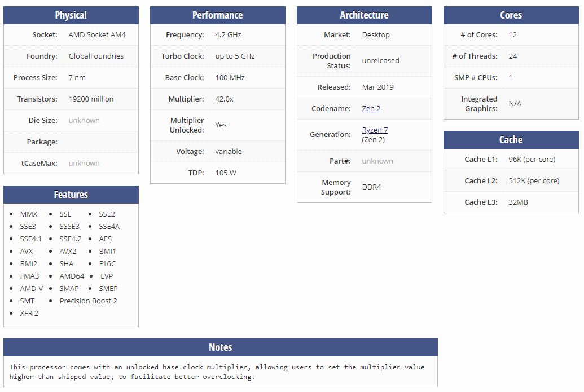Select the 'up to 5 GHz' turbo clock
584x392 pixels.
pos(235,56)
